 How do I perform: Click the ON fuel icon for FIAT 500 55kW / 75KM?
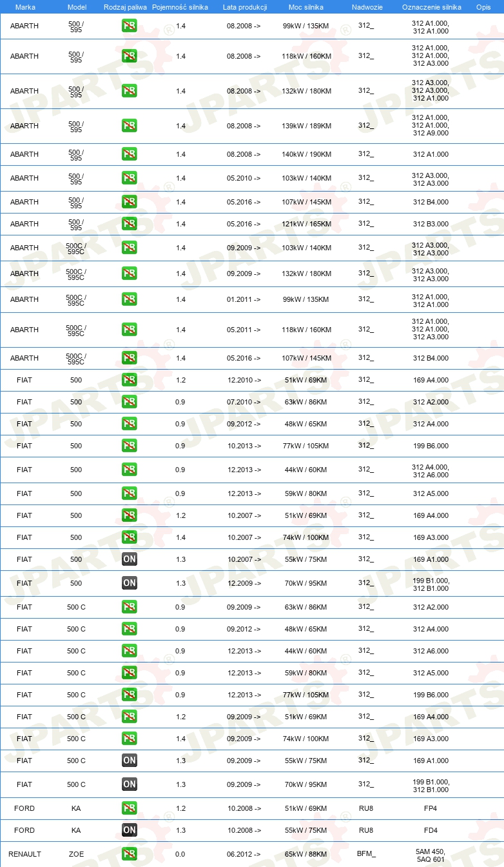(130, 559)
